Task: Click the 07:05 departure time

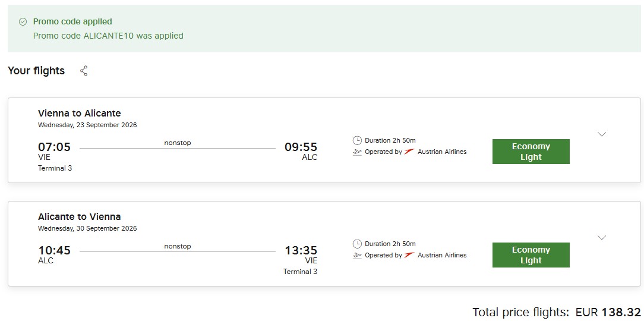Action: (x=54, y=147)
